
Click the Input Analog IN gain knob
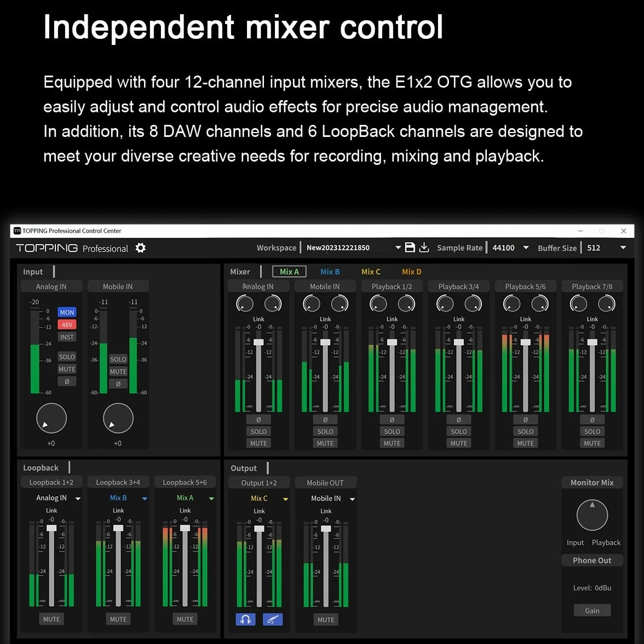pyautogui.click(x=51, y=418)
